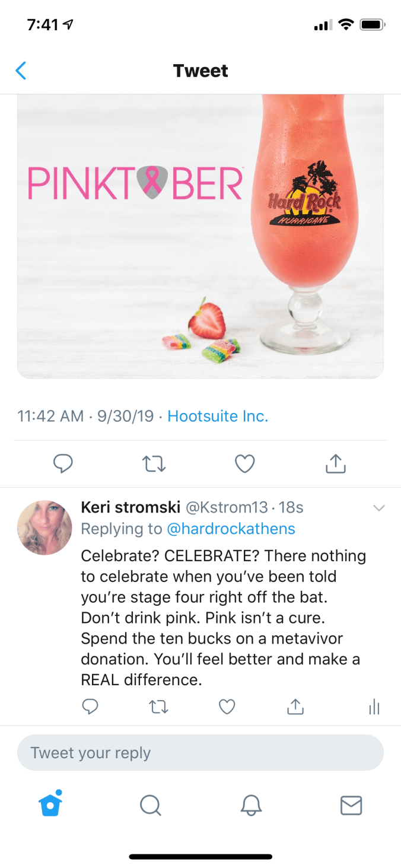Share the main Pinktober tweet
Viewport: 401px width, 868px height.
335,463
